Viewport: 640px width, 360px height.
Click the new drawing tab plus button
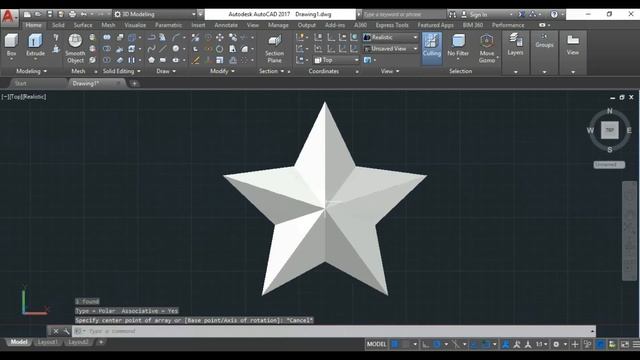click(x=134, y=84)
